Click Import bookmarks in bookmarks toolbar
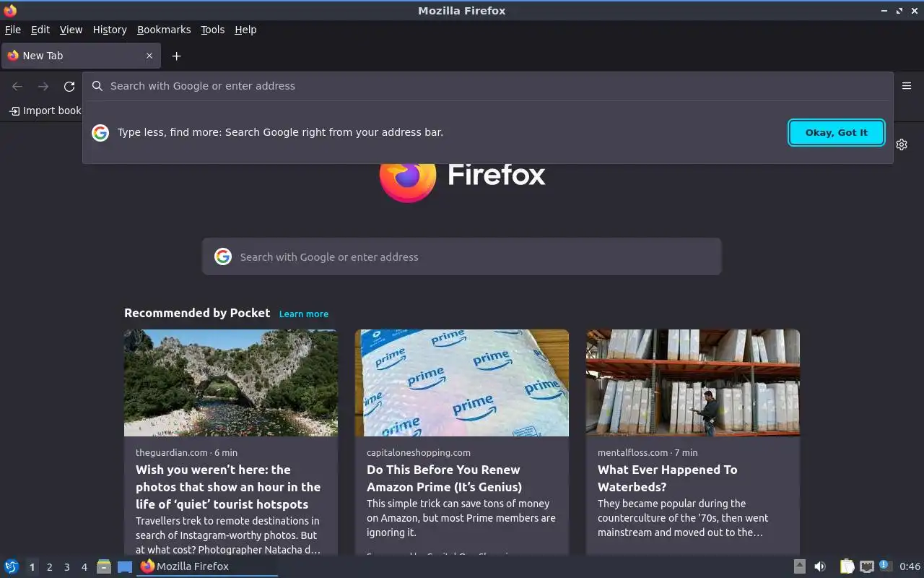The height and width of the screenshot is (578, 924). tap(45, 111)
